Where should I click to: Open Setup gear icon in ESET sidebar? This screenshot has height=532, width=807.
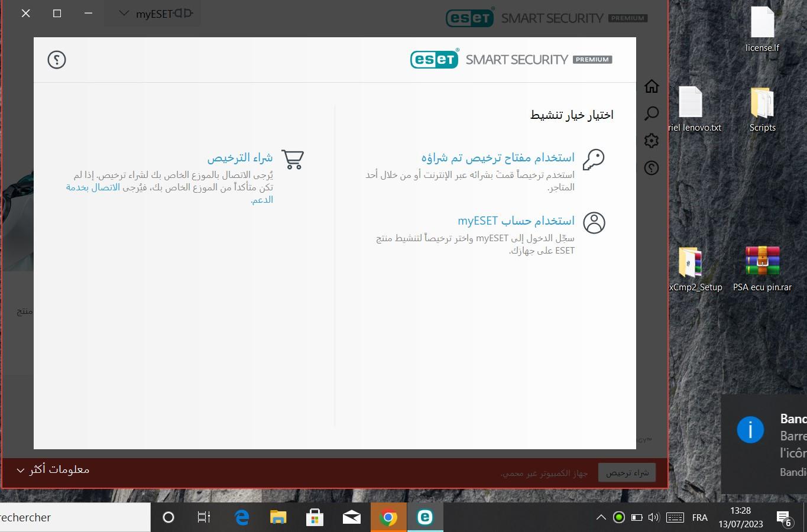652,141
